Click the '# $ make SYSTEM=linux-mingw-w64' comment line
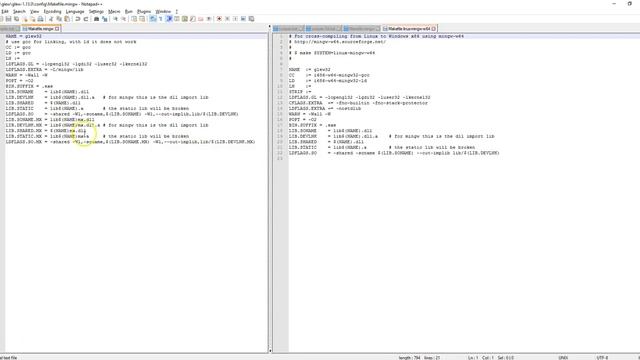Screen dimensions: 640x360 (x=332, y=53)
